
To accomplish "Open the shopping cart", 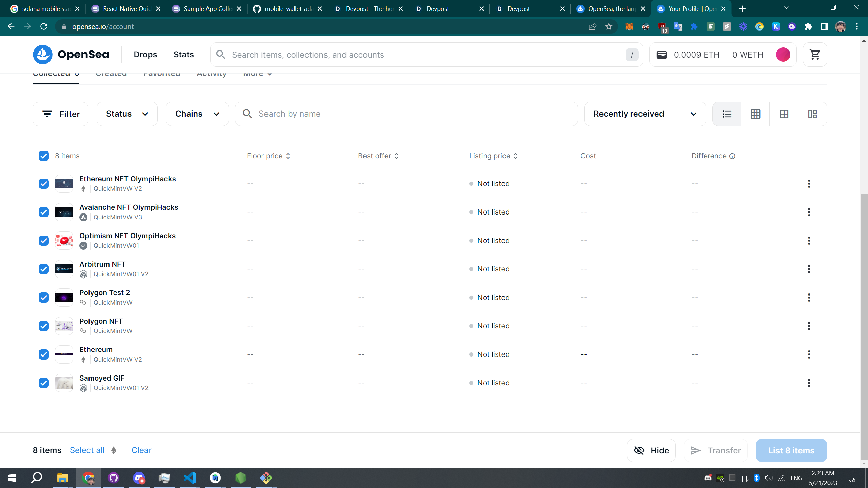I will click(815, 55).
